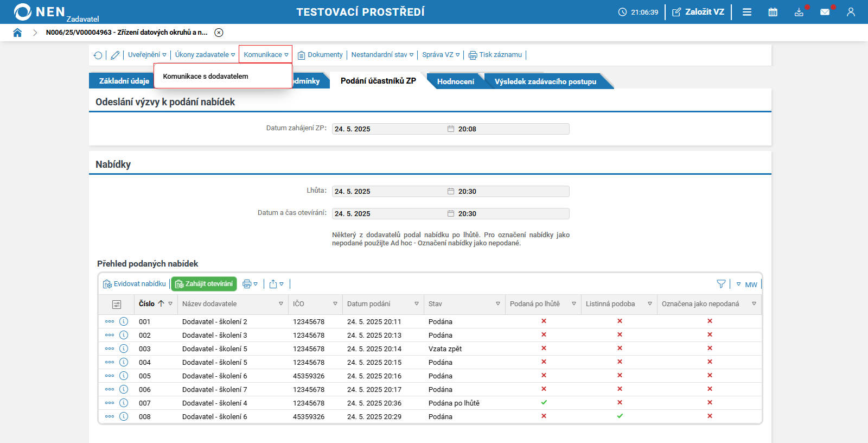Switch to Výsledek zadávacího postupu tab
868x443 pixels.
pos(545,81)
